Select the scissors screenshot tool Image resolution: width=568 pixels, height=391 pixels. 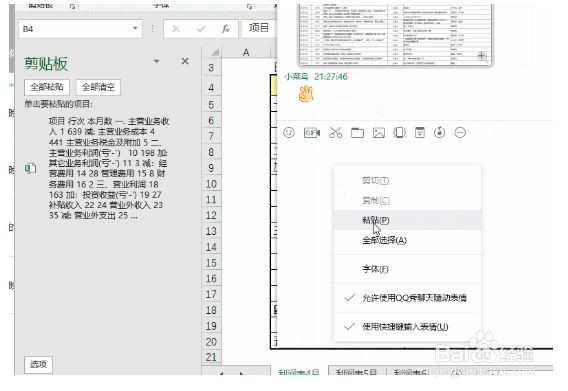click(335, 133)
